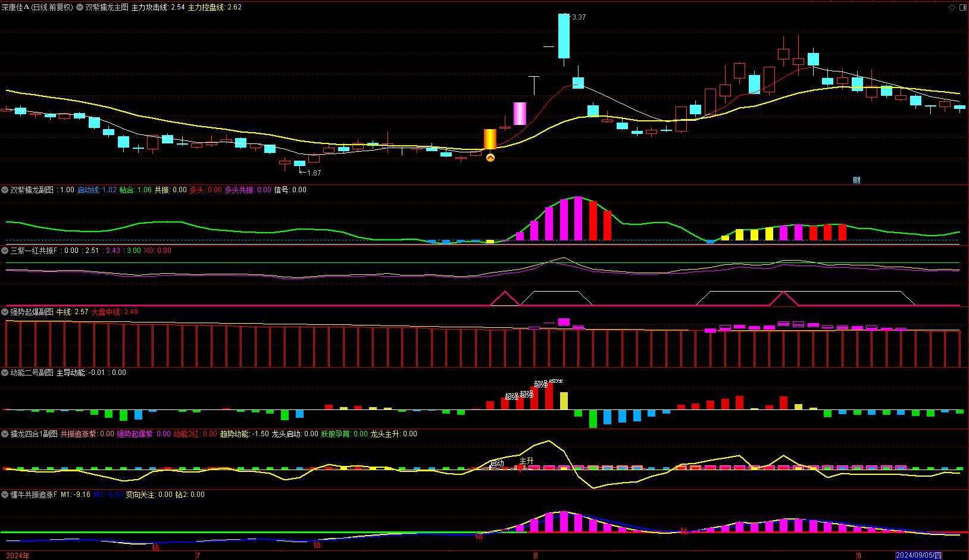Click the 主力控盘线: 2.62 readout
Image resolution: width=969 pixels, height=560 pixels.
tap(214, 8)
